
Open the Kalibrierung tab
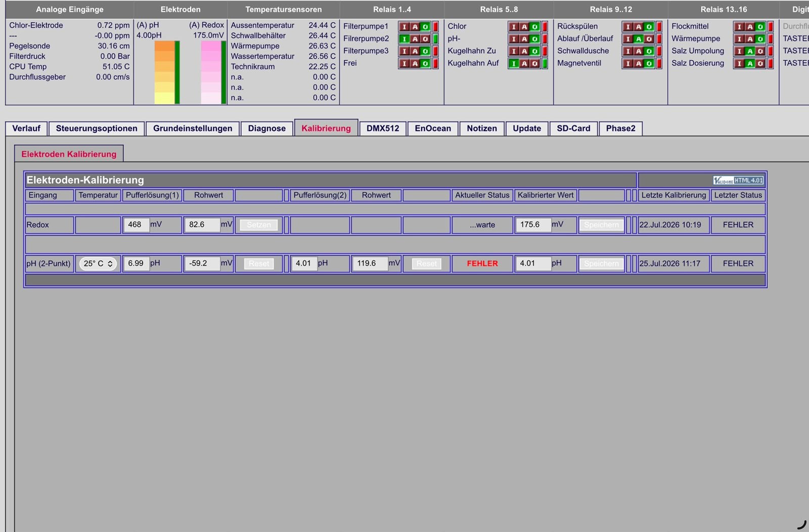[326, 128]
